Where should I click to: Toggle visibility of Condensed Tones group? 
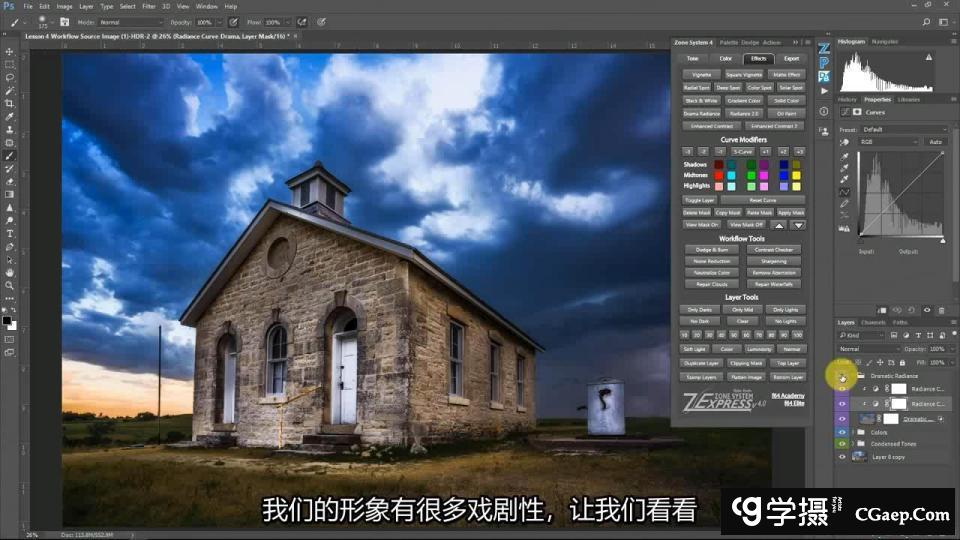tap(842, 444)
